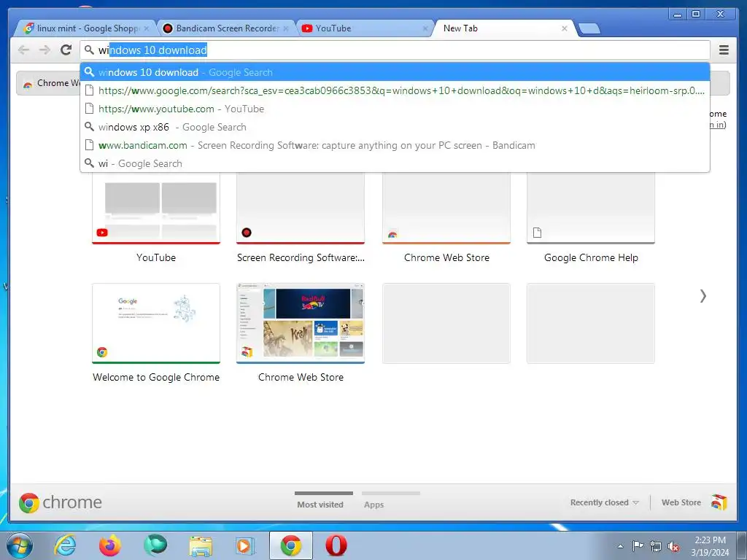Image resolution: width=747 pixels, height=560 pixels.
Task: Click the muted volume tray icon
Action: tap(673, 547)
